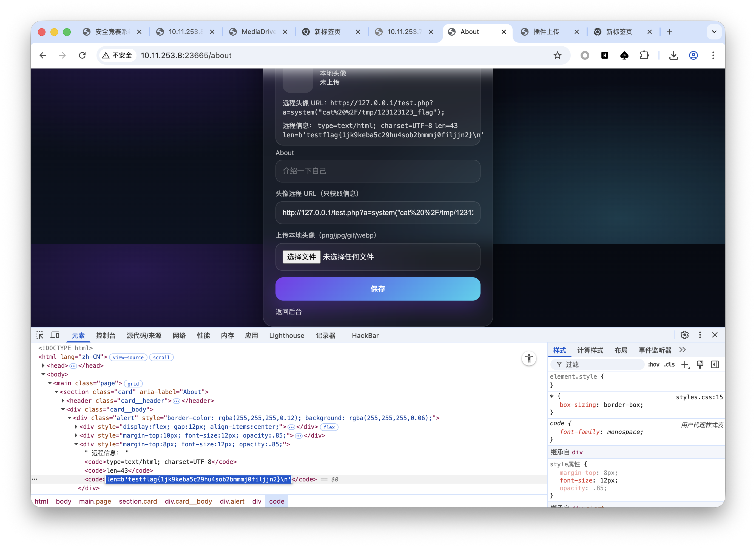Focus the About textarea field
Viewport: 756px width, 548px height.
coord(378,171)
